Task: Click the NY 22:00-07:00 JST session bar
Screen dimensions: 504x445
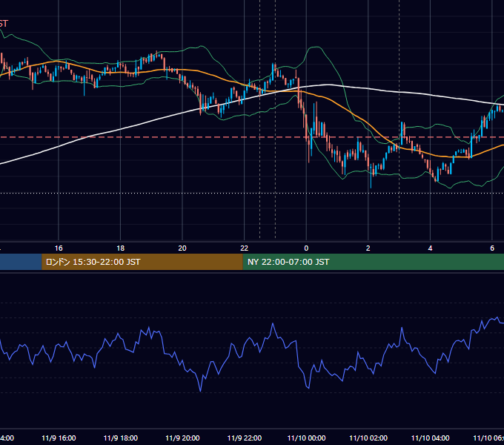Action: (x=373, y=262)
